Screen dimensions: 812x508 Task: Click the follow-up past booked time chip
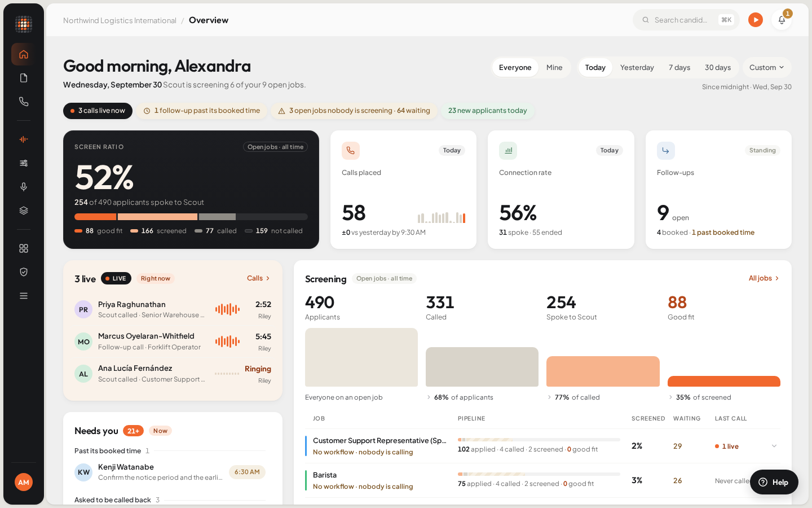coord(202,111)
